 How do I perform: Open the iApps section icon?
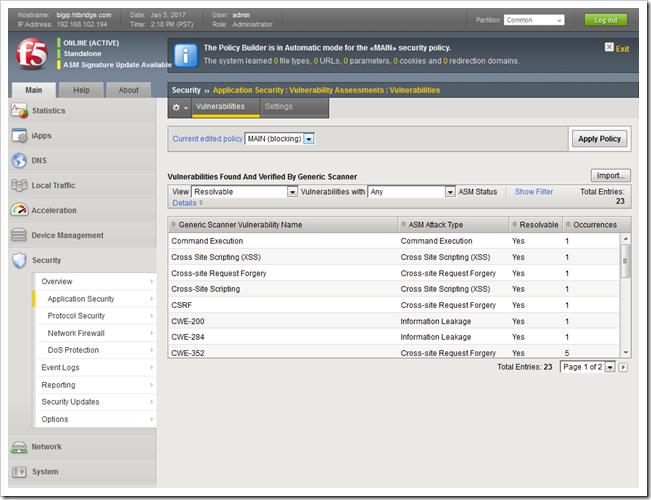tap(19, 135)
